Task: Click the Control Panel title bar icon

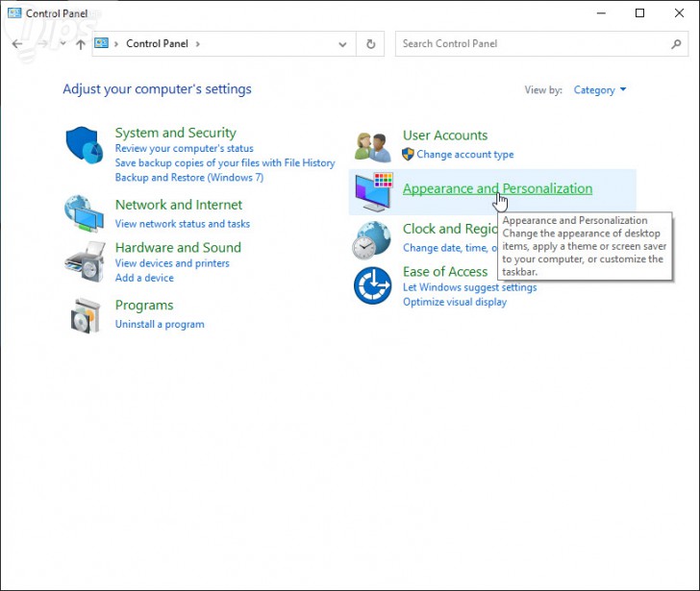Action: (x=14, y=12)
